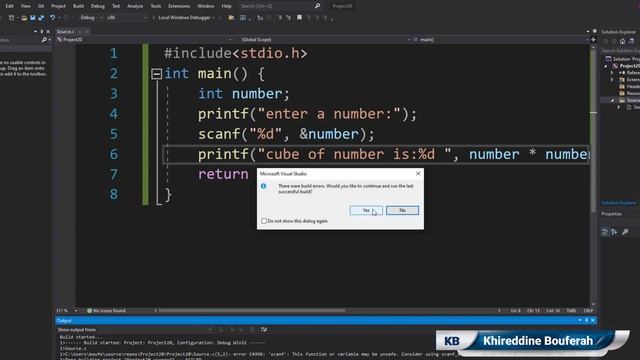This screenshot has width=640, height=360.
Task: Click the editor horizontal scrollbar
Action: (x=251, y=311)
